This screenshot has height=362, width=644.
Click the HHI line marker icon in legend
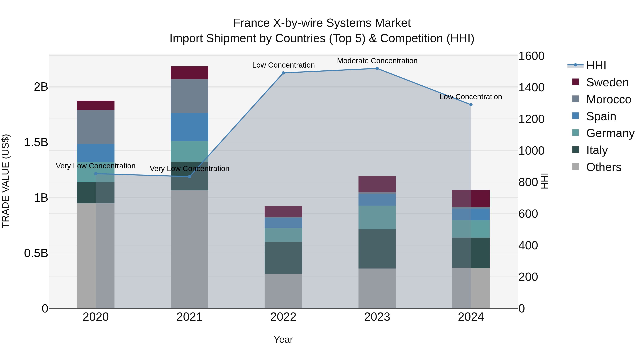click(x=575, y=65)
